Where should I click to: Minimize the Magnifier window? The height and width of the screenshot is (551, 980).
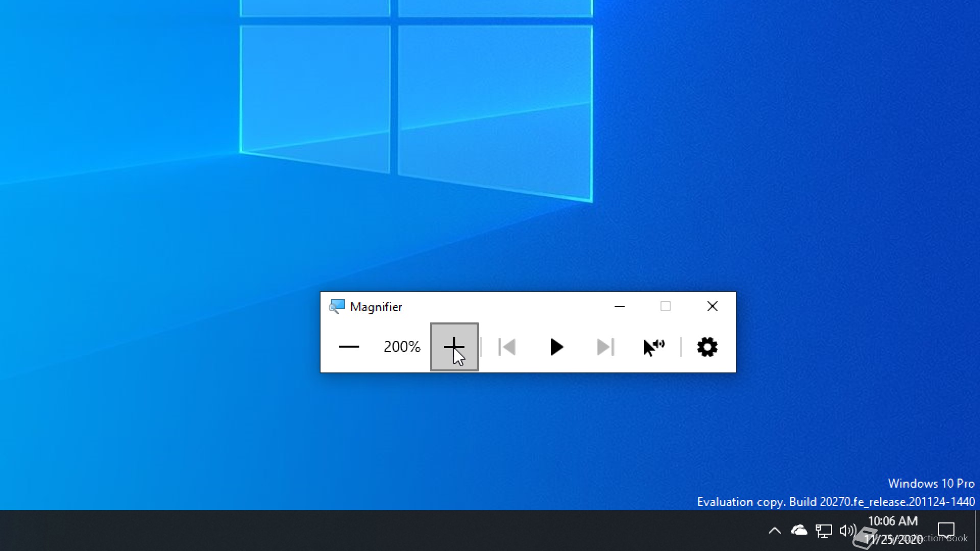(x=620, y=307)
